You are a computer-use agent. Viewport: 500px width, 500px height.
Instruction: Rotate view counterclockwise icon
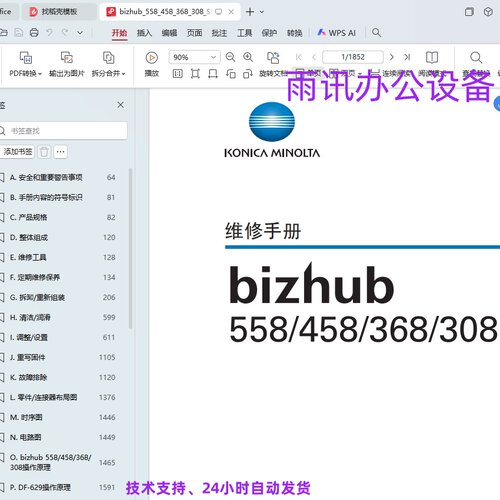pyautogui.click(x=231, y=74)
